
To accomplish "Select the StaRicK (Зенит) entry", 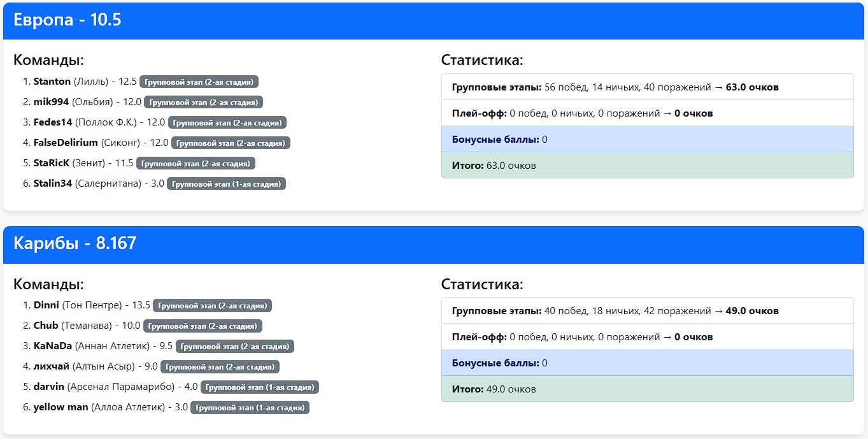I will 139,163.
